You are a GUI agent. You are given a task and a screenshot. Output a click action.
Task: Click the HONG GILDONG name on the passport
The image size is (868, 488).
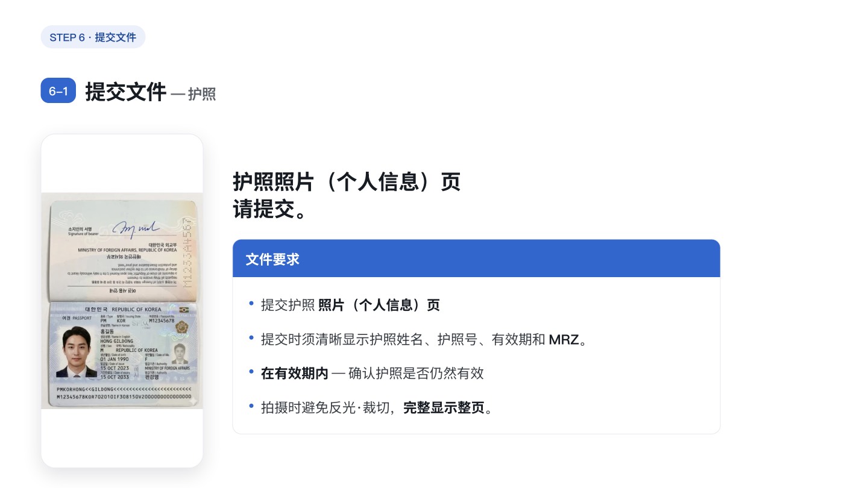(116, 341)
